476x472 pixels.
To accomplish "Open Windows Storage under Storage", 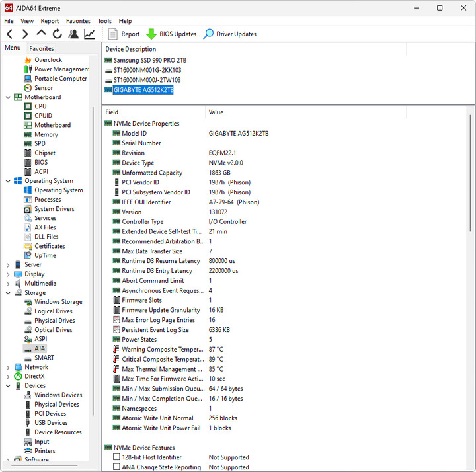I will [x=58, y=302].
